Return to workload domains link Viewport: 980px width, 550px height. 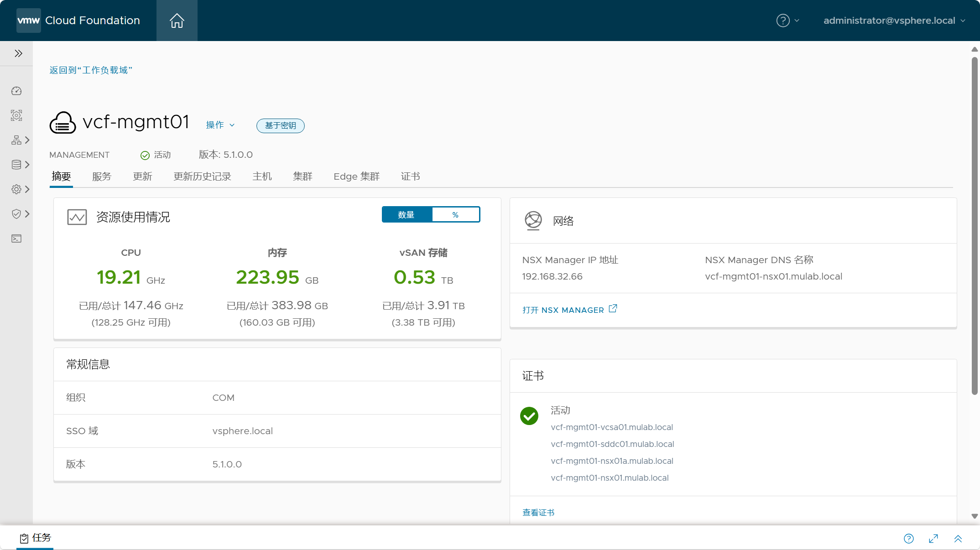click(91, 70)
